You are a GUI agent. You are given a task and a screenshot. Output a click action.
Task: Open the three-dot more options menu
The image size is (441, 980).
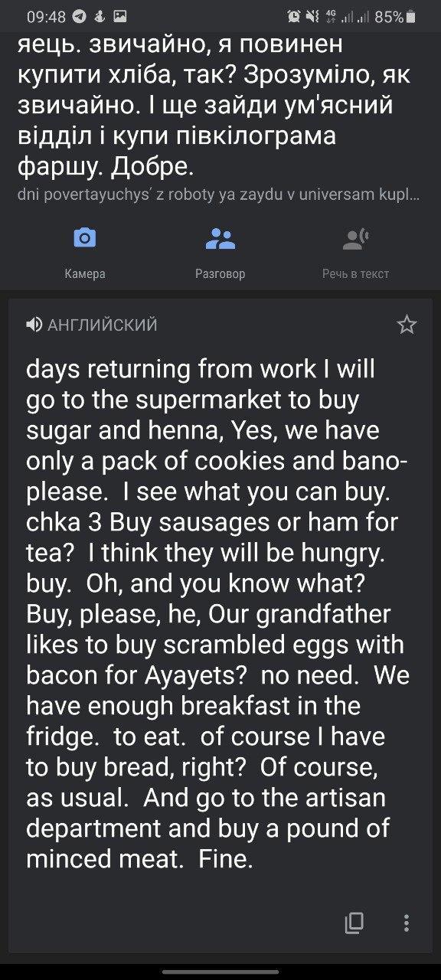(x=407, y=922)
